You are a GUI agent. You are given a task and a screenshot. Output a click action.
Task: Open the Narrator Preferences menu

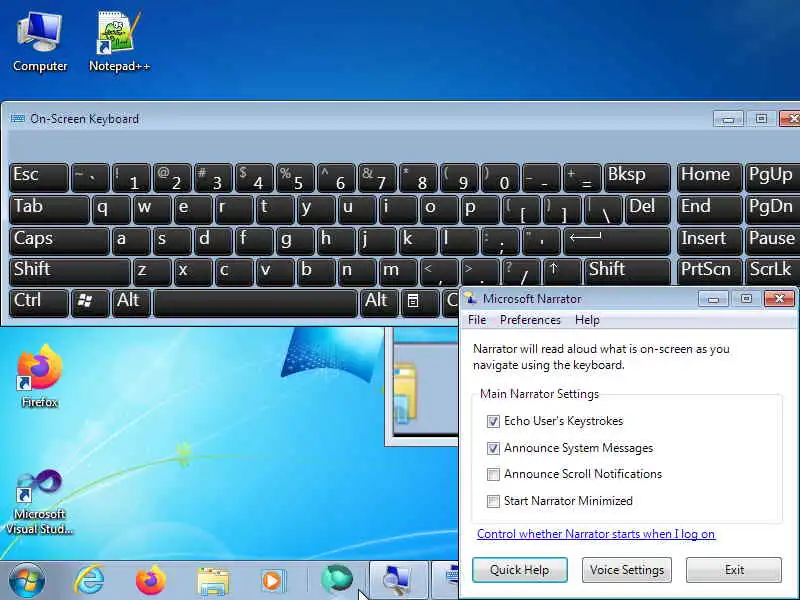click(x=530, y=320)
